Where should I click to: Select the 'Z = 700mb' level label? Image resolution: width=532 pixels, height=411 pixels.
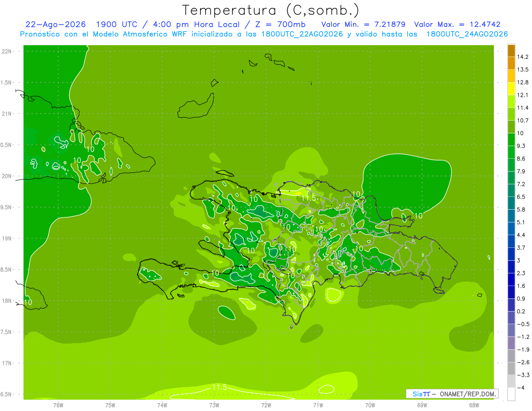coord(279,25)
